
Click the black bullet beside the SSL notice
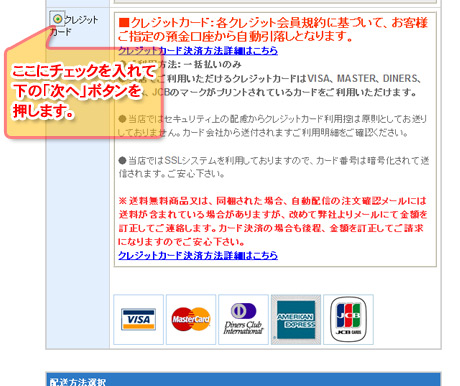pyautogui.click(x=122, y=161)
